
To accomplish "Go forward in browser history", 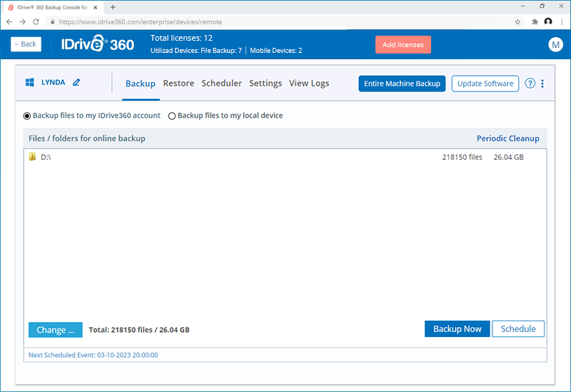I will tap(23, 22).
